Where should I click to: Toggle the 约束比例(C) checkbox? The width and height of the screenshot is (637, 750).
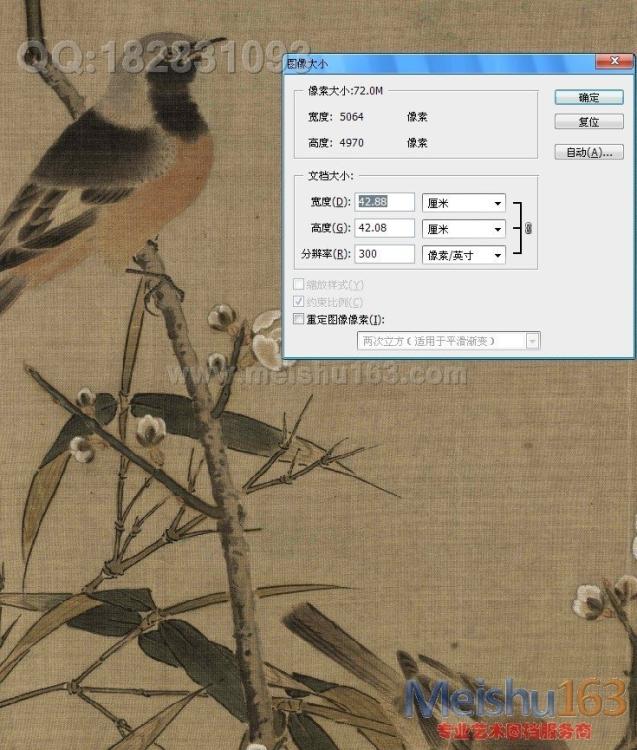coord(298,301)
